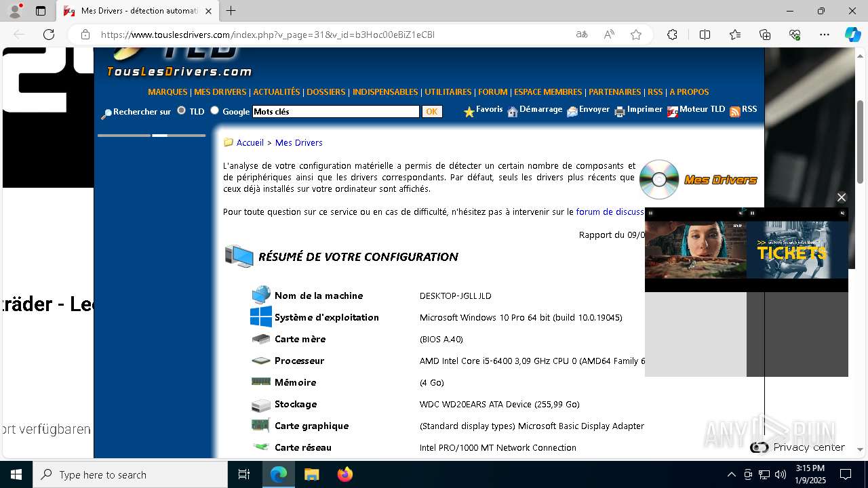Open Edge Extensions icon

(x=672, y=35)
